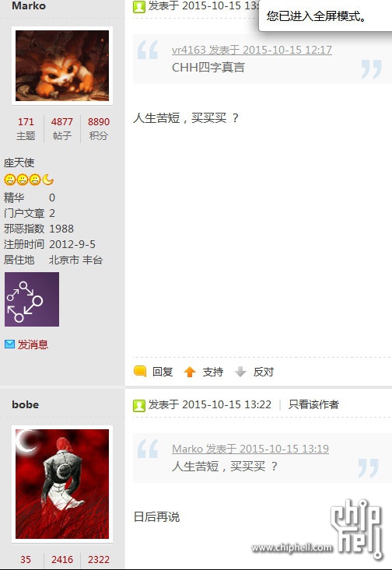Click the blue envelope message icon
The height and width of the screenshot is (570, 392).
[x=9, y=344]
